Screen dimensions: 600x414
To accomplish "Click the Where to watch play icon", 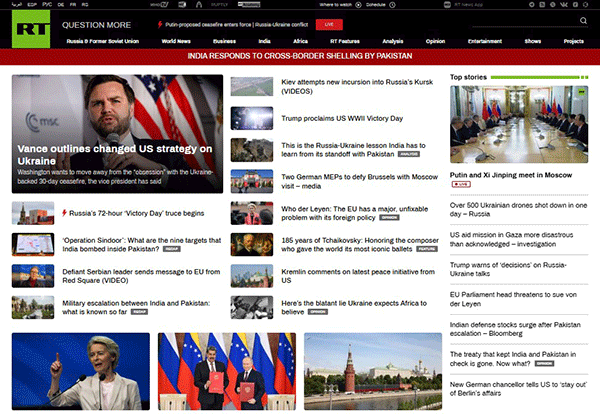I will click(359, 5).
